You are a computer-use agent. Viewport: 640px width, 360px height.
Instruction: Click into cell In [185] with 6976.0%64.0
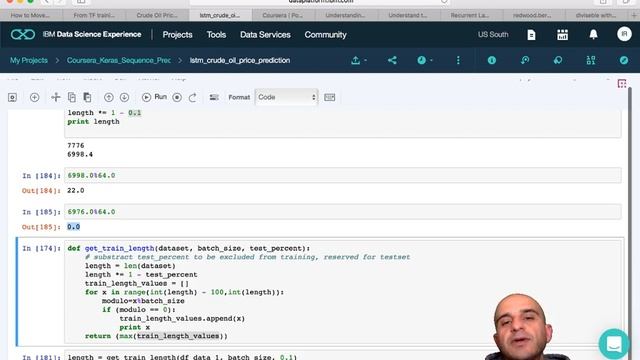click(x=342, y=212)
